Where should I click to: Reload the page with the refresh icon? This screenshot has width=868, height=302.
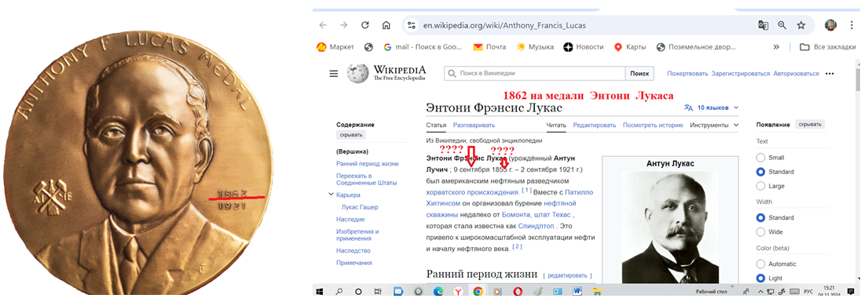pos(364,25)
